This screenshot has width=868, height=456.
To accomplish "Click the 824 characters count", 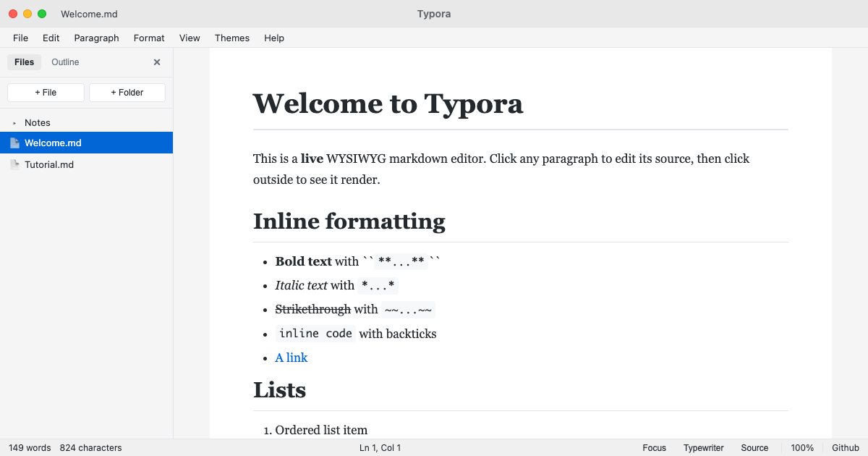I will click(x=90, y=448).
